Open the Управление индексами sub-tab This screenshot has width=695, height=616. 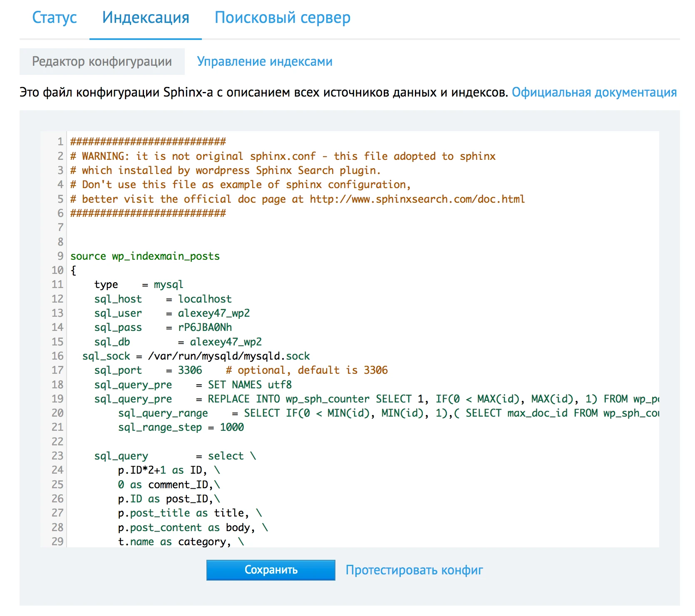264,62
